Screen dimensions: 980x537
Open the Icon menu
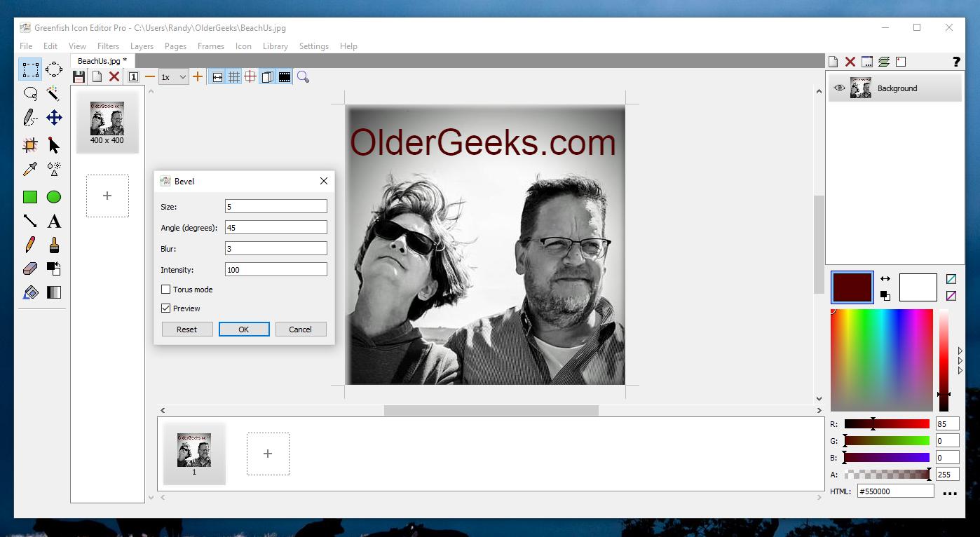pos(243,46)
